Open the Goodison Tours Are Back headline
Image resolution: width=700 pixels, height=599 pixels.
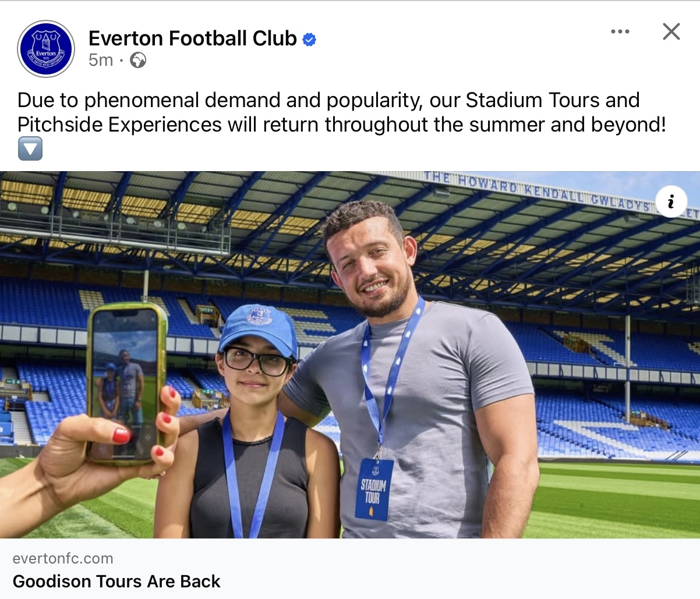(116, 581)
